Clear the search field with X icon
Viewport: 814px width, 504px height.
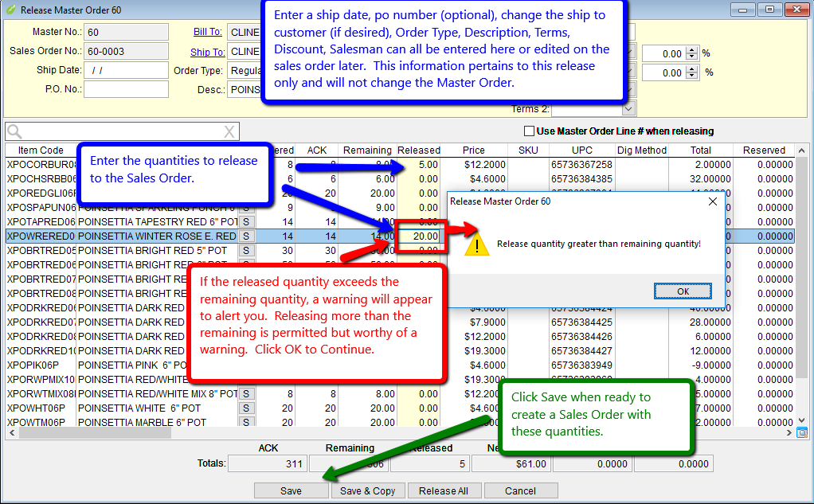(x=229, y=131)
